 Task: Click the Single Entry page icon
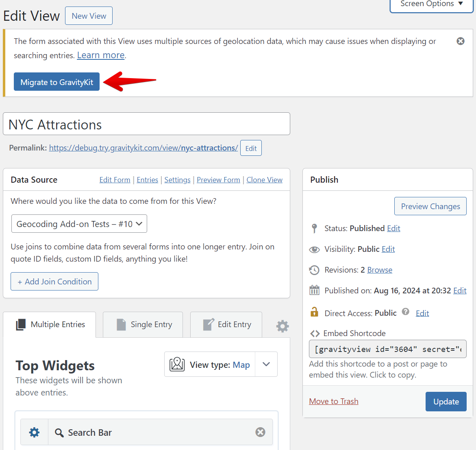121,325
